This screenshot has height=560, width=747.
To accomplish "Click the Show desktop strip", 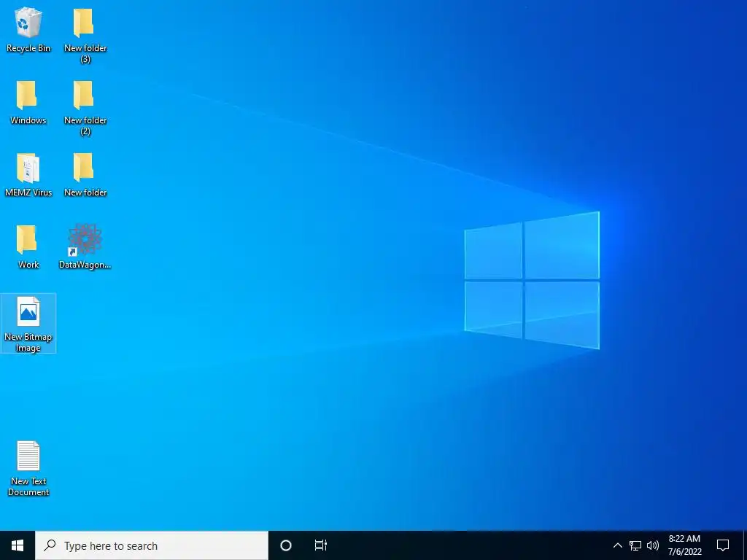I will coord(745,545).
